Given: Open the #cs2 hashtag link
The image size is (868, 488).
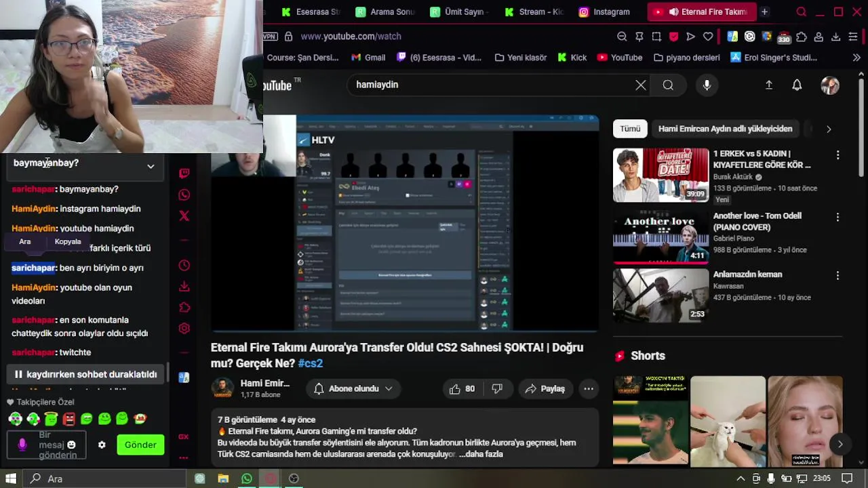Looking at the screenshot, I should [x=310, y=363].
